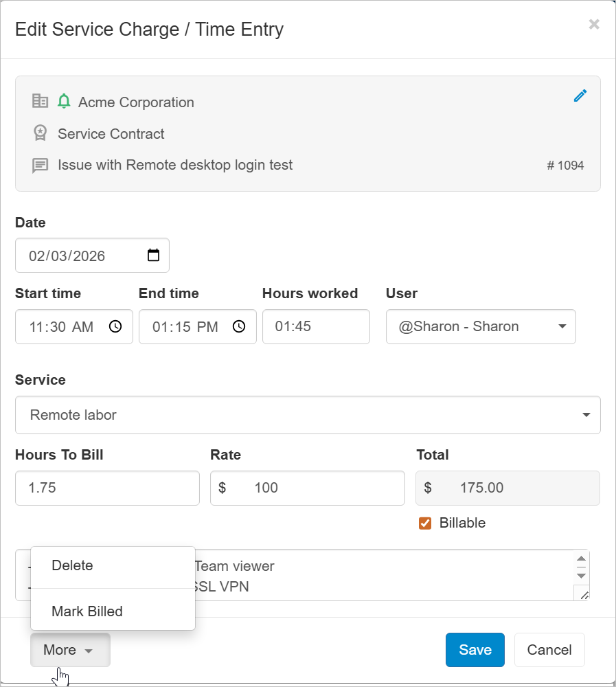Click the green notification bell next to Acme Corporation
This screenshot has width=616, height=687.
pos(65,100)
